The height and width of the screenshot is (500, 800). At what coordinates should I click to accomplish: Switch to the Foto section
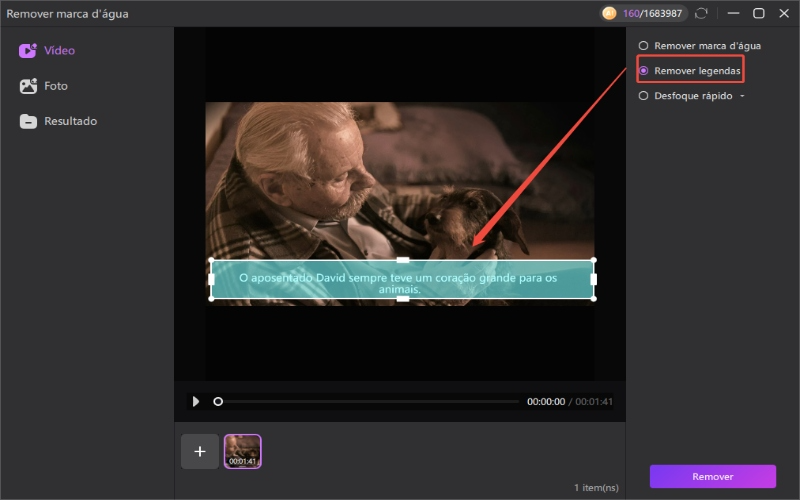tap(43, 86)
